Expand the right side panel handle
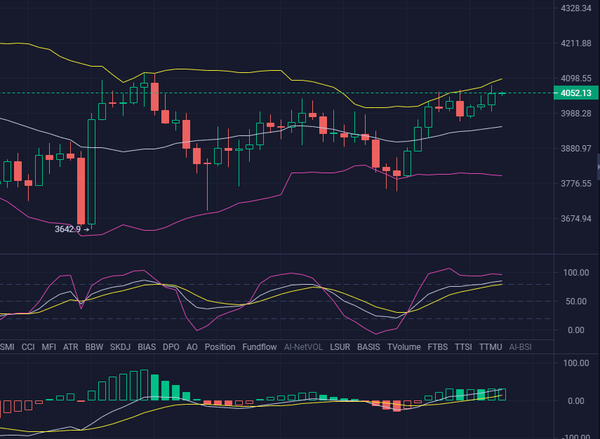 point(598,166)
